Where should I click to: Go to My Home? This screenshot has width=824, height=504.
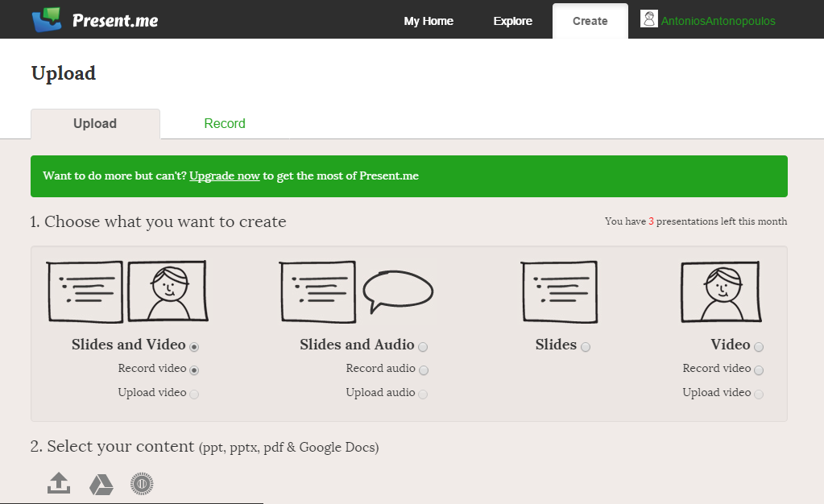click(x=428, y=21)
